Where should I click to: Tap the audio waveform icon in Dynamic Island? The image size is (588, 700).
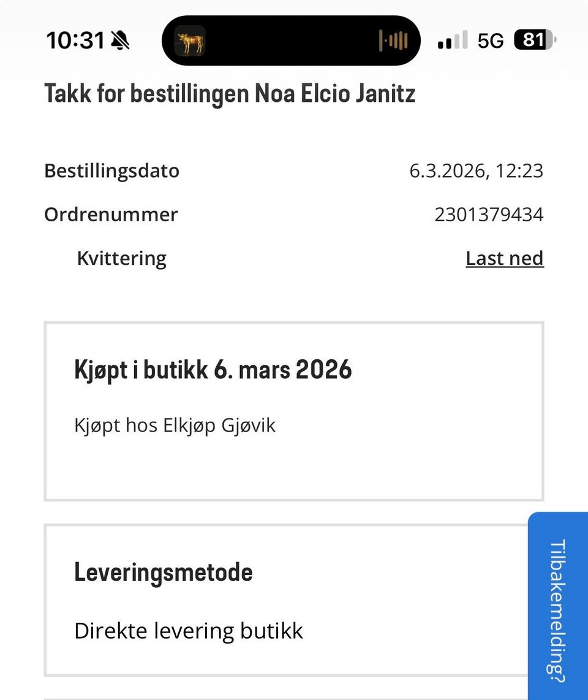[393, 40]
